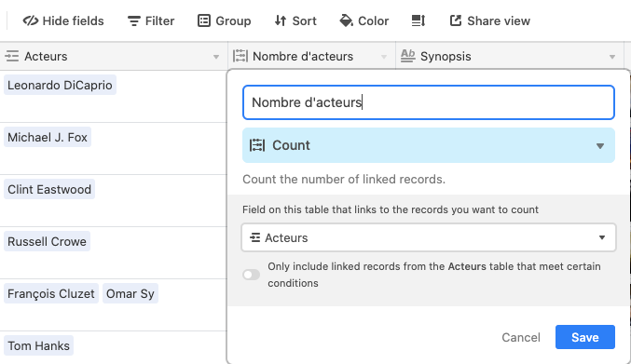Image resolution: width=631 pixels, height=364 pixels.
Task: Click the Nombre d'acteurs count field icon
Action: point(240,56)
